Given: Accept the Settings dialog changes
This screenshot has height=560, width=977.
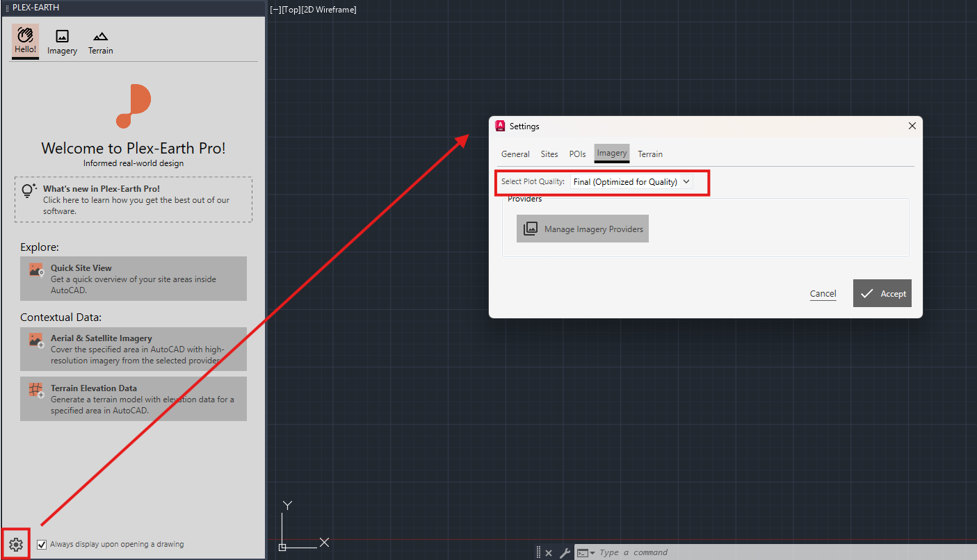Looking at the screenshot, I should coord(882,293).
